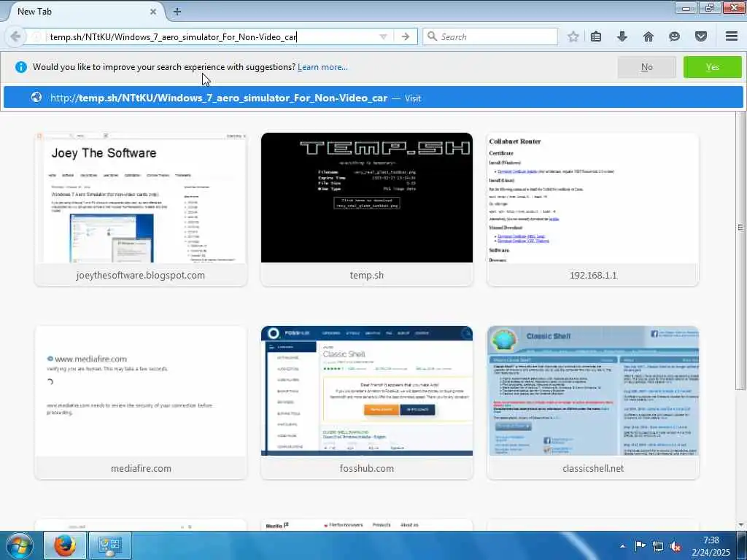Viewport: 747px width, 560px height.
Task: Open the address bar history dropdown
Action: pos(383,36)
